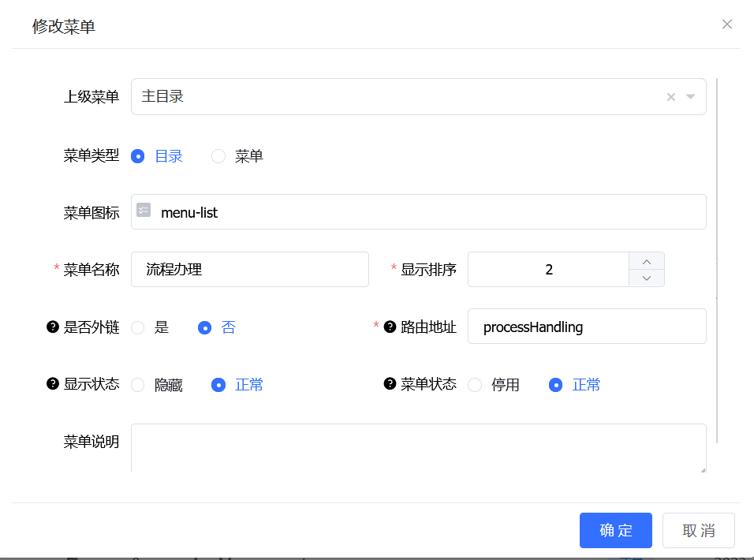The image size is (754, 560).
Task: Click the 菜单状态 help question icon
Action: click(x=390, y=384)
